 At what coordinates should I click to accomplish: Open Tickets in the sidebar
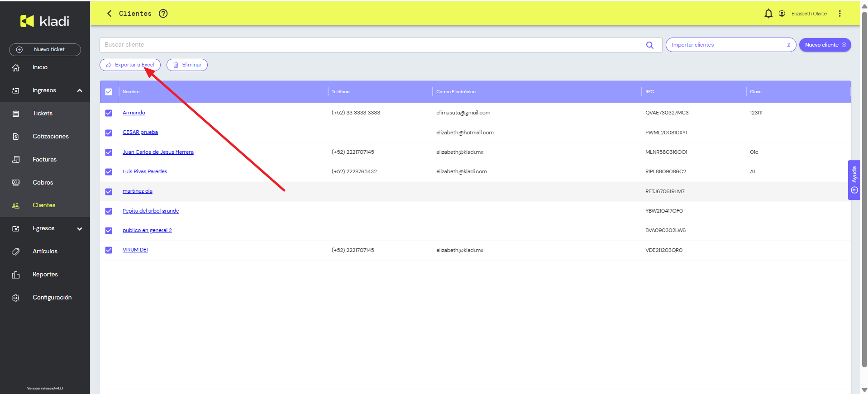[x=43, y=113]
